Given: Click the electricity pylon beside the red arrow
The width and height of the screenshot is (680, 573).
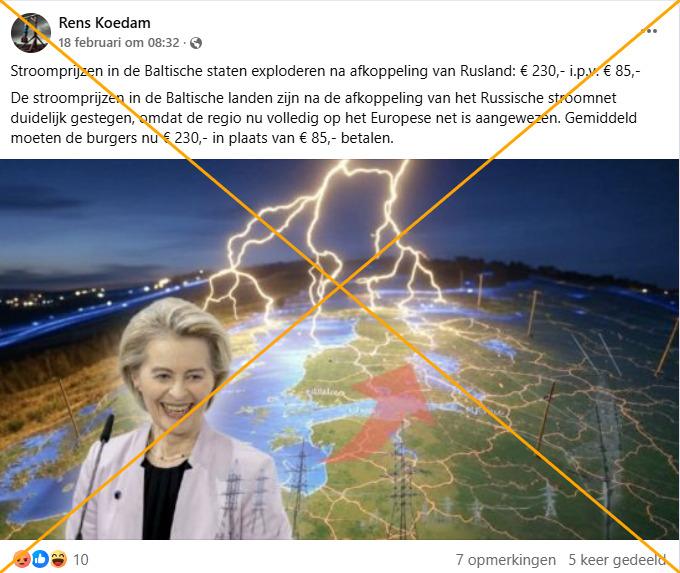Looking at the screenshot, I should (402, 486).
